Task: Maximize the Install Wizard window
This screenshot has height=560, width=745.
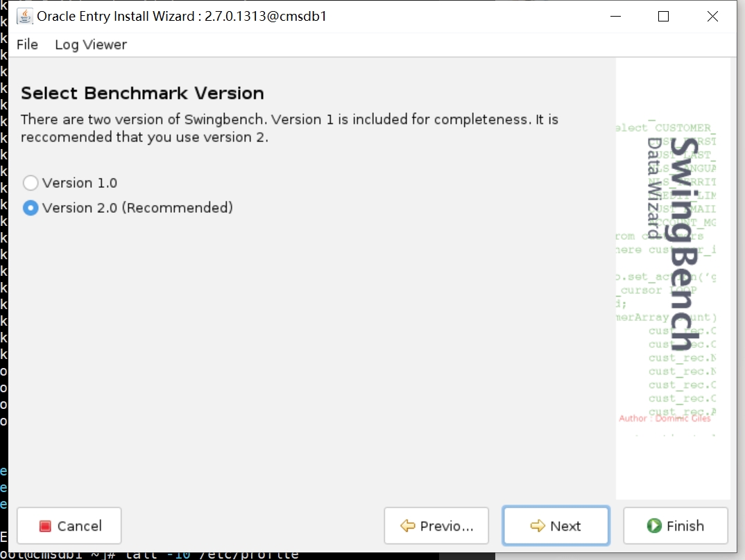Action: click(663, 16)
